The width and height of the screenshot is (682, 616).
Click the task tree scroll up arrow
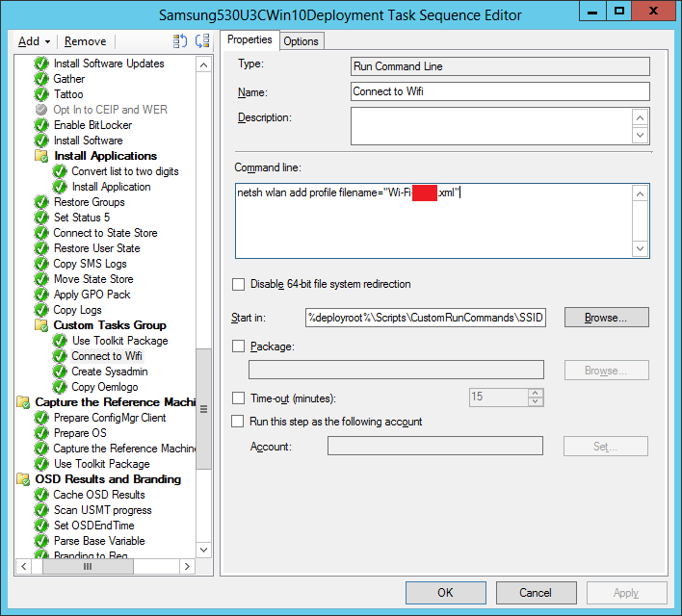pos(203,64)
